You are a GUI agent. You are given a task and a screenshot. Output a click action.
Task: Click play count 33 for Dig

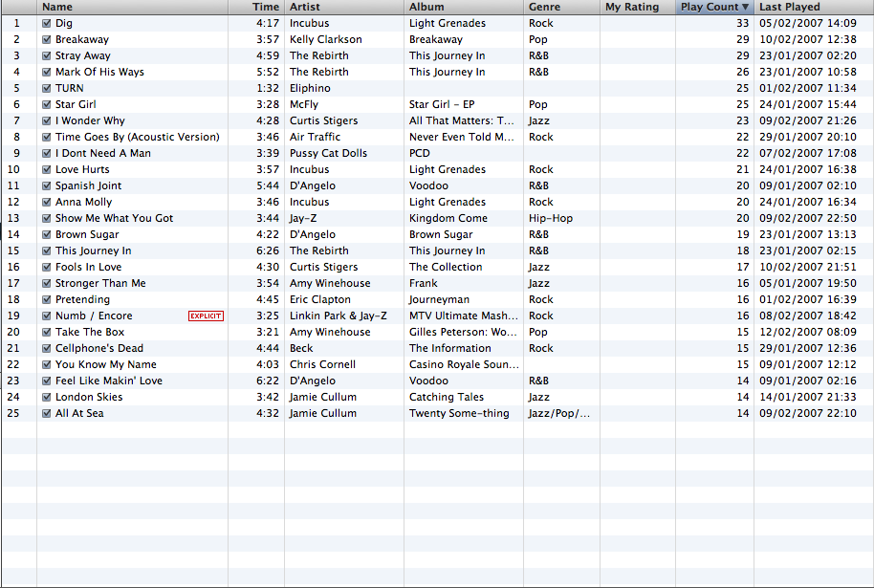[742, 23]
